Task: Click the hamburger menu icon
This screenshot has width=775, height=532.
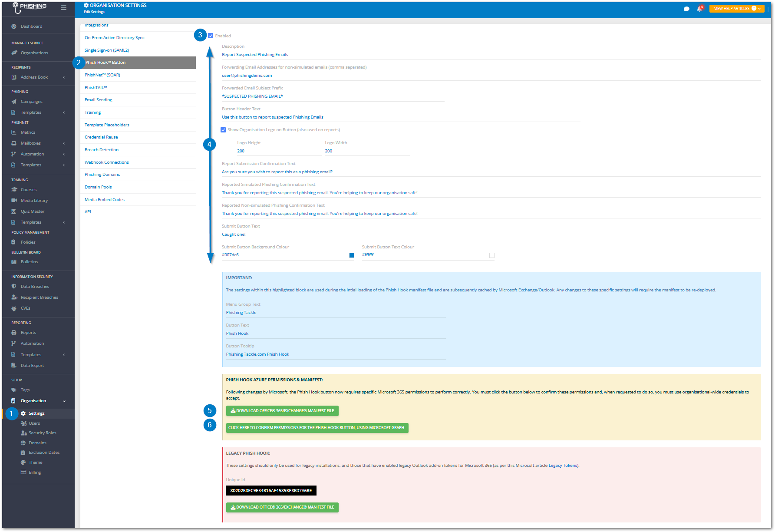Action: pyautogui.click(x=63, y=8)
